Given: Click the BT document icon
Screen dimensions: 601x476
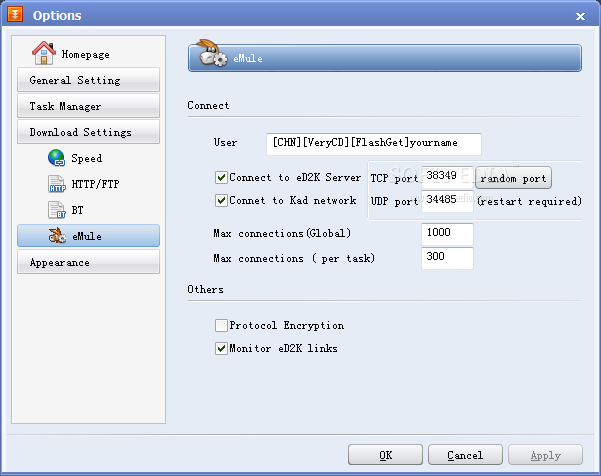Looking at the screenshot, I should coord(57,210).
